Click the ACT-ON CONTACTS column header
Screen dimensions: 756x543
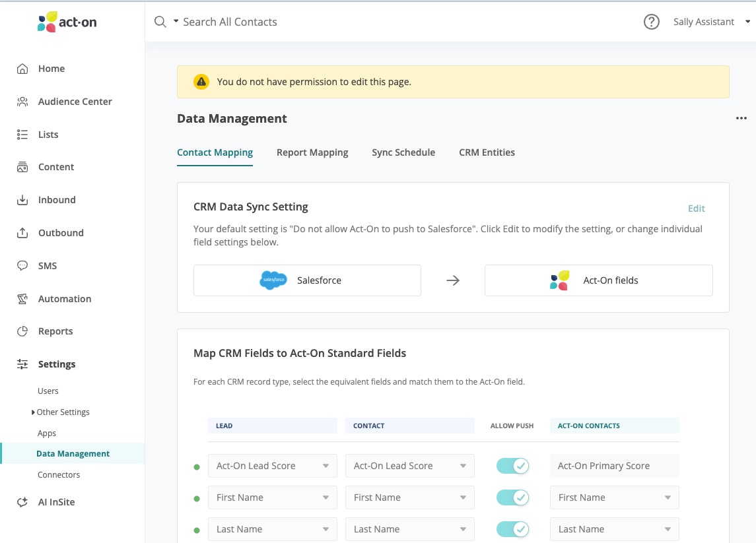pyautogui.click(x=614, y=426)
